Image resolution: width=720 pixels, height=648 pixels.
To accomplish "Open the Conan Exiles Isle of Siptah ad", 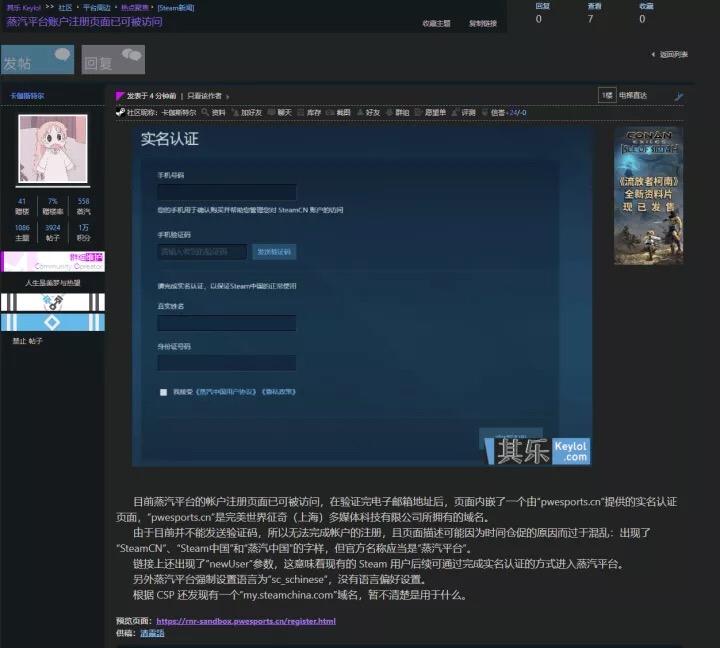I will (648, 196).
